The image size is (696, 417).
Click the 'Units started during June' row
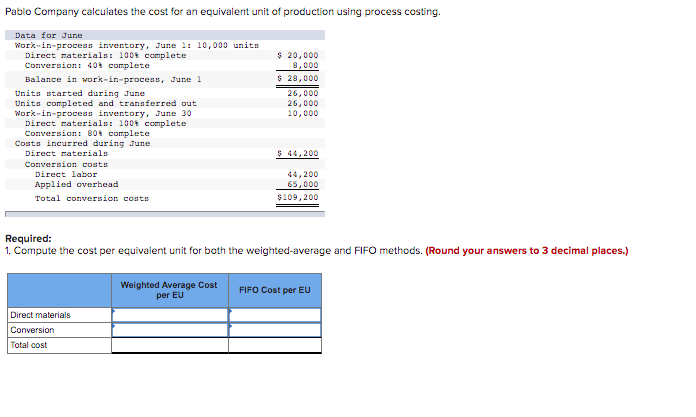coord(165,93)
